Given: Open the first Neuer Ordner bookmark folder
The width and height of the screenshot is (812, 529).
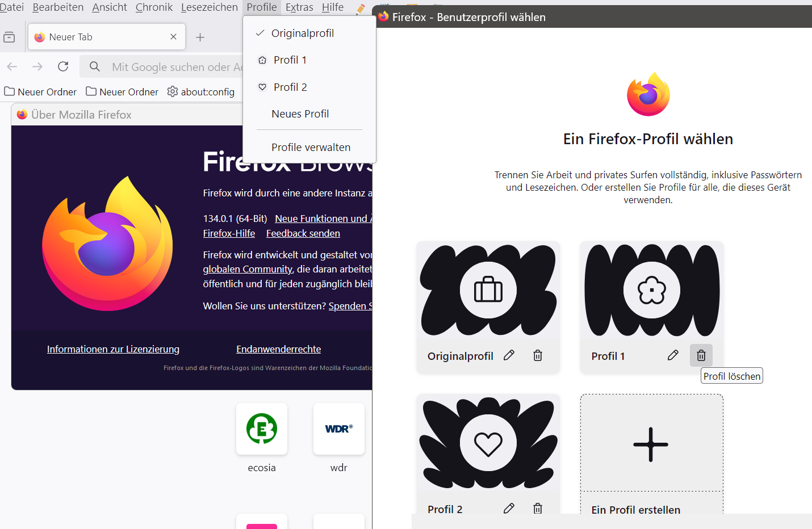Looking at the screenshot, I should click(x=40, y=91).
